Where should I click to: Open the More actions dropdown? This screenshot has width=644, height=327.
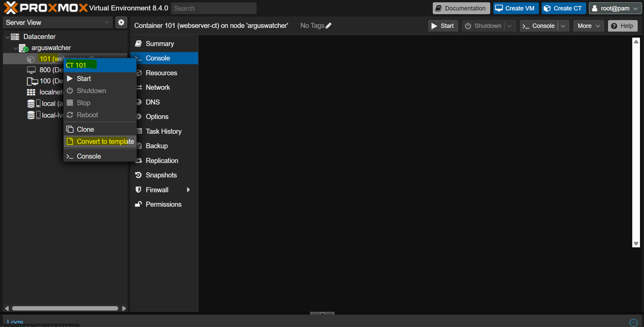589,26
